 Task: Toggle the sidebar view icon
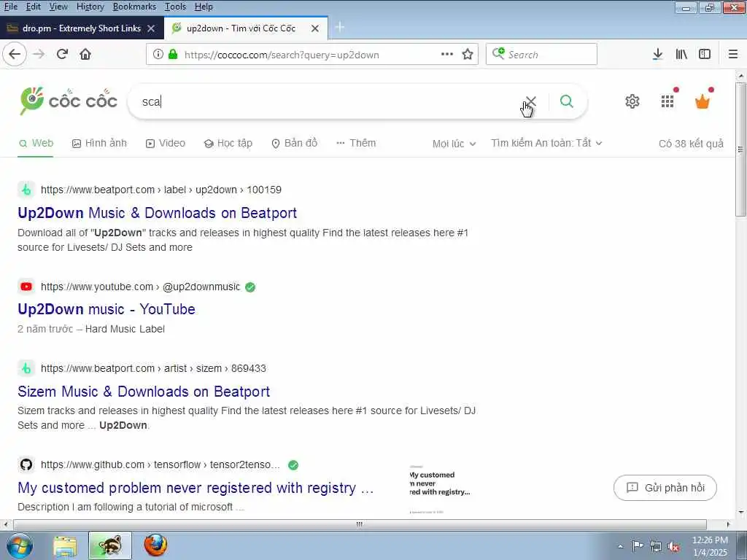click(x=705, y=54)
